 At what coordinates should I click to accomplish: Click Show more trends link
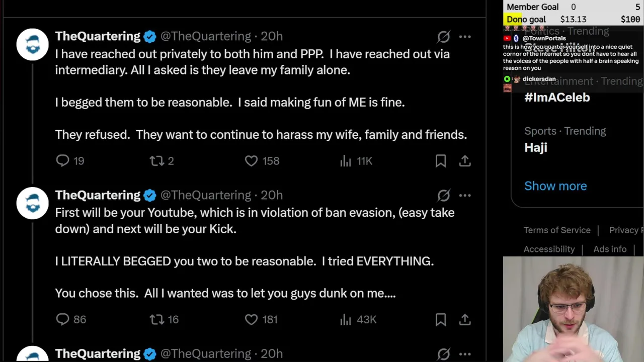click(x=555, y=186)
